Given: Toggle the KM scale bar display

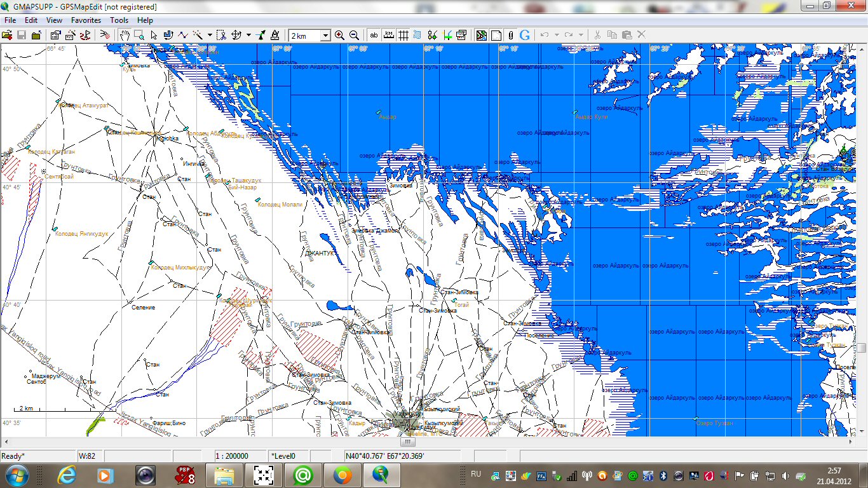Looking at the screenshot, I should 388,36.
